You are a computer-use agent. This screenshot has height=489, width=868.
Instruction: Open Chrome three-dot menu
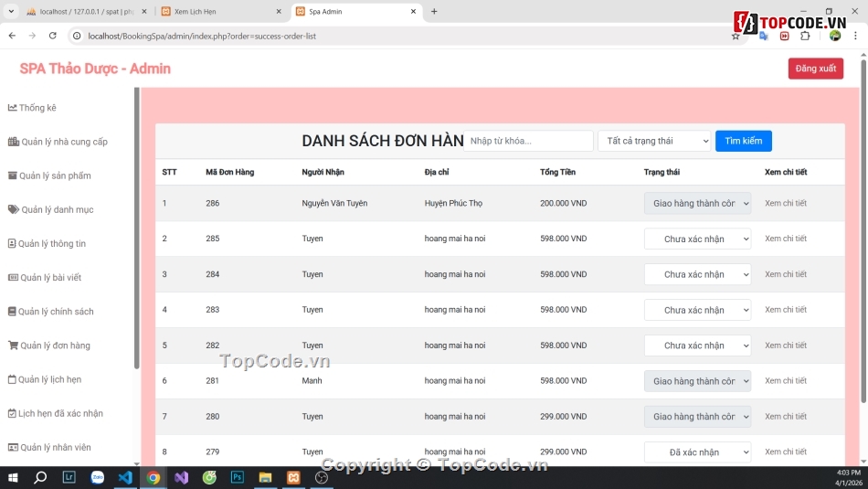click(x=855, y=36)
